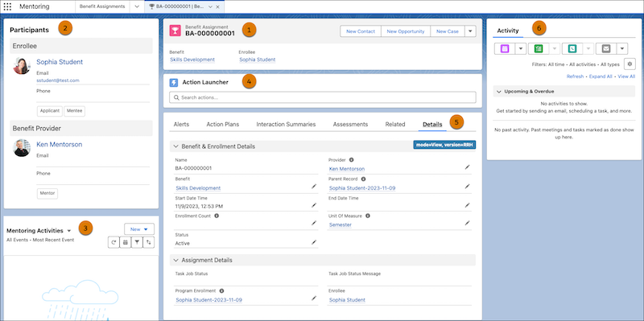The image size is (644, 321).
Task: Open the BA-000000001 tab dropdown chevron
Action: point(210,7)
